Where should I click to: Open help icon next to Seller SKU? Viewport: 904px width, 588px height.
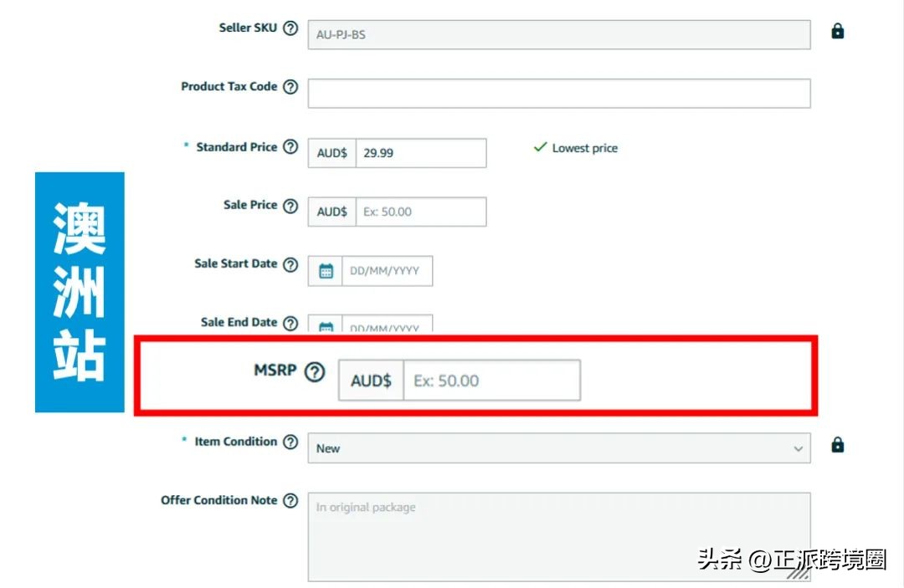click(290, 28)
